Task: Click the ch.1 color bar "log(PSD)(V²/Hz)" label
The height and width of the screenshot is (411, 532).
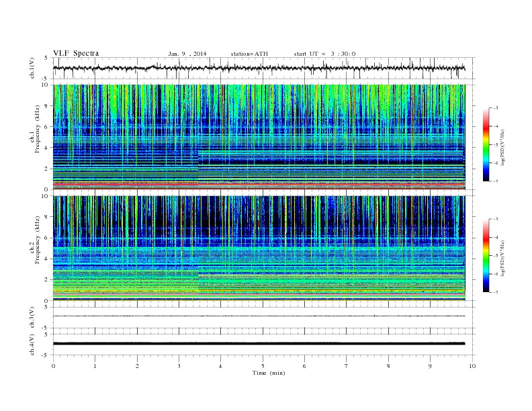Action: pos(503,147)
